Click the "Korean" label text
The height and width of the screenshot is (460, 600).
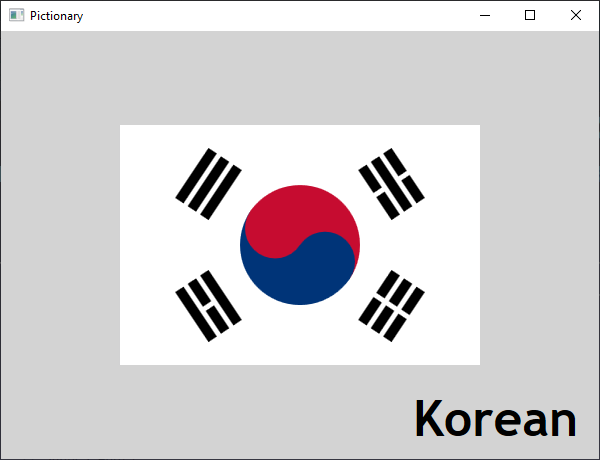496,418
